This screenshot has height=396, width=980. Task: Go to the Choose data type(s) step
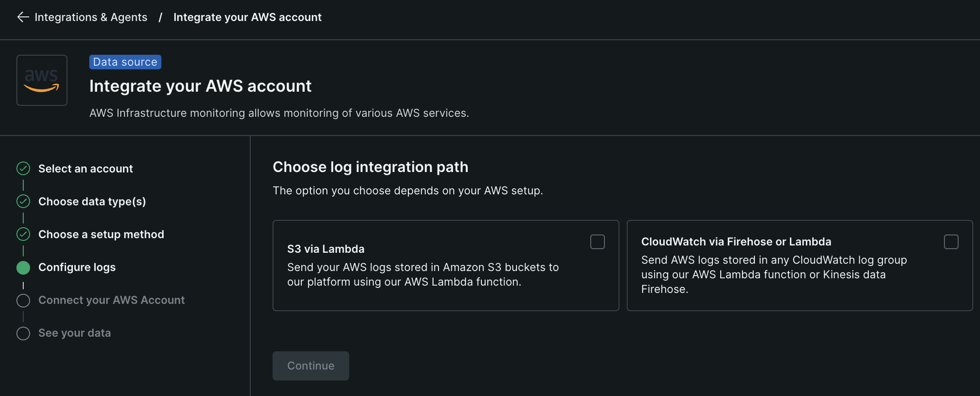92,202
